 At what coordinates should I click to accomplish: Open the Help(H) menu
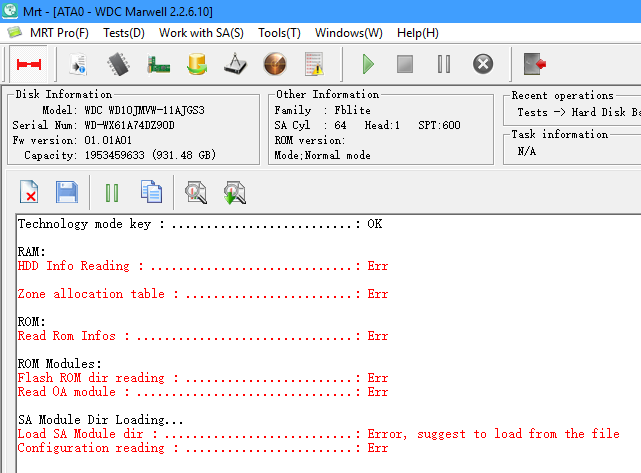(418, 33)
